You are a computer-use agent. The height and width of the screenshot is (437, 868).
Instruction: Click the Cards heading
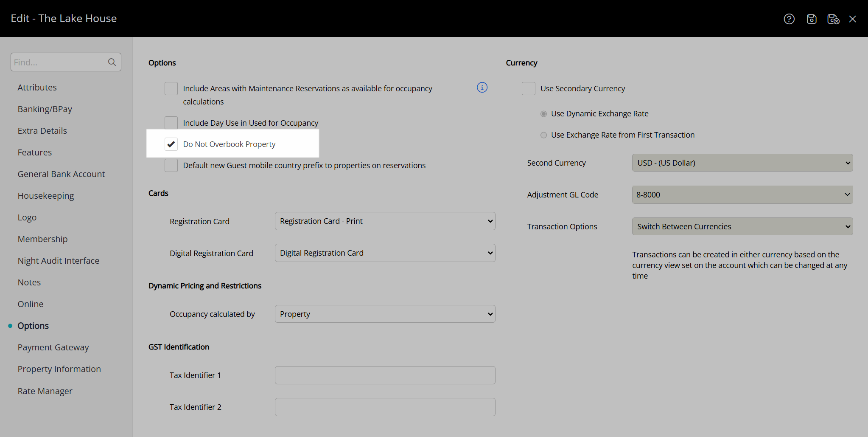coord(158,193)
